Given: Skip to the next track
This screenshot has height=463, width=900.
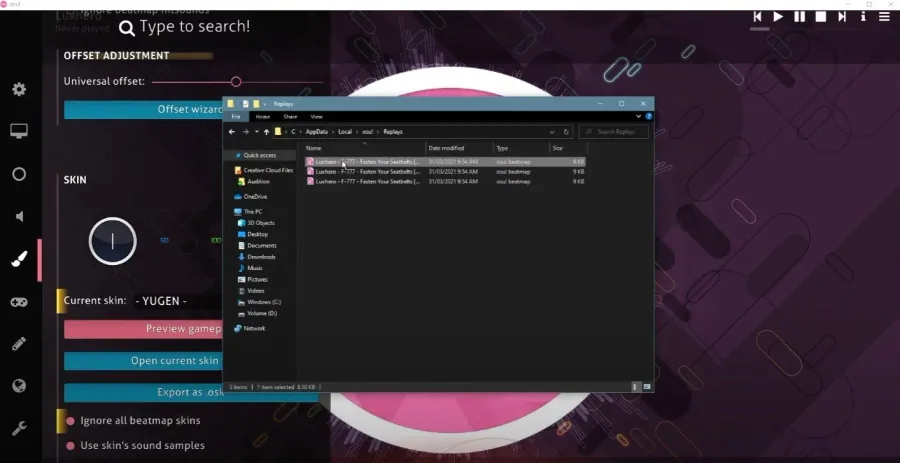Looking at the screenshot, I should [841, 17].
